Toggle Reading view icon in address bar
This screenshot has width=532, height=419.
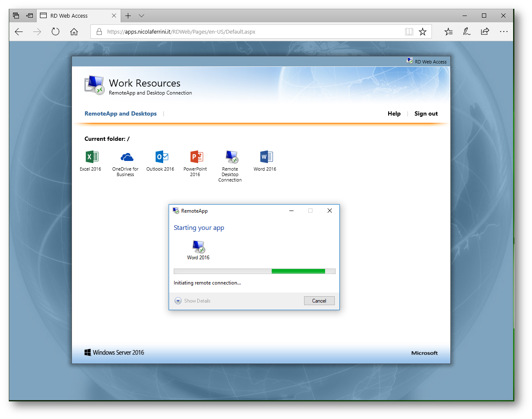[x=409, y=32]
